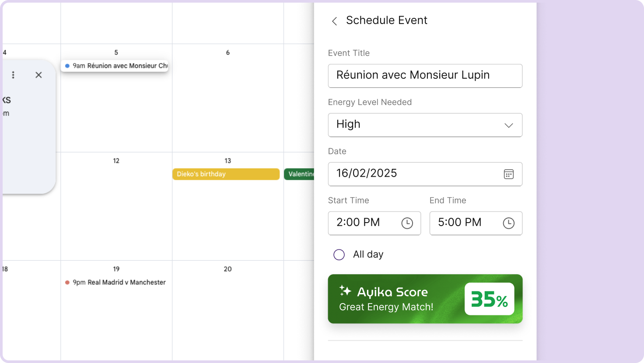Open the Dieko's birthday event
Screen dimensions: 644x363
(x=226, y=174)
